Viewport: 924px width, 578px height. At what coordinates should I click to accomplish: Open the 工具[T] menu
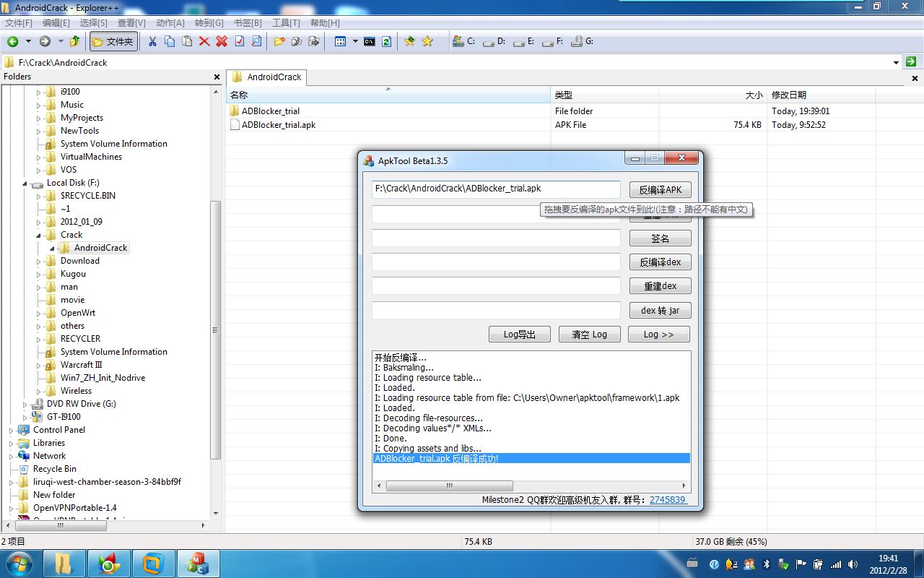(x=286, y=23)
